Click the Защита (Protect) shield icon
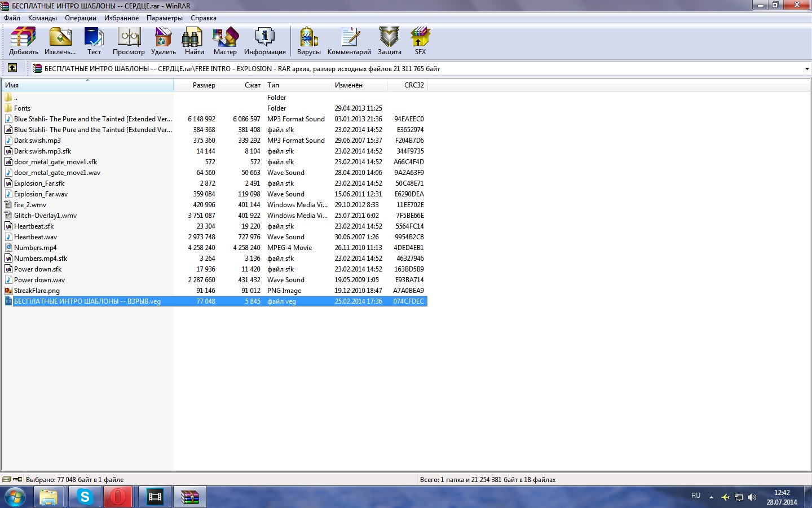The width and height of the screenshot is (812, 508). click(389, 42)
